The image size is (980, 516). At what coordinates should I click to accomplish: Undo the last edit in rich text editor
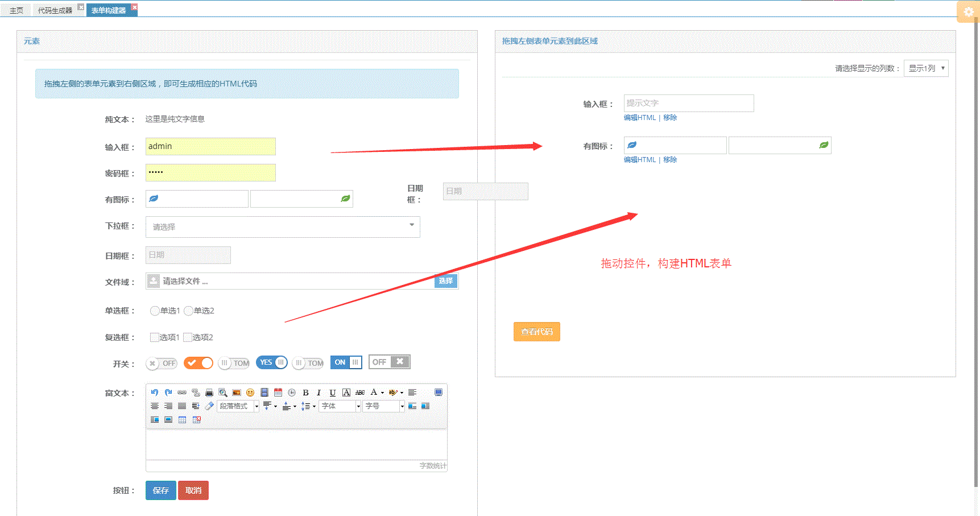pos(155,393)
